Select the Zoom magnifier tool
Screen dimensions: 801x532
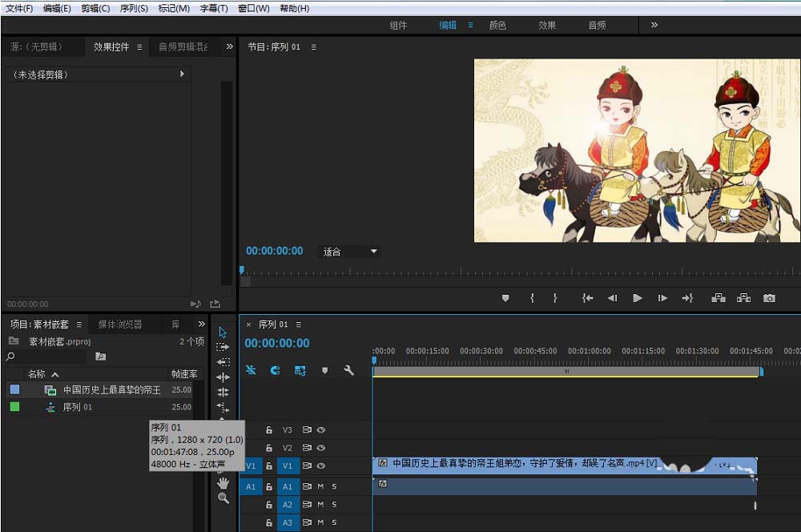(x=223, y=498)
